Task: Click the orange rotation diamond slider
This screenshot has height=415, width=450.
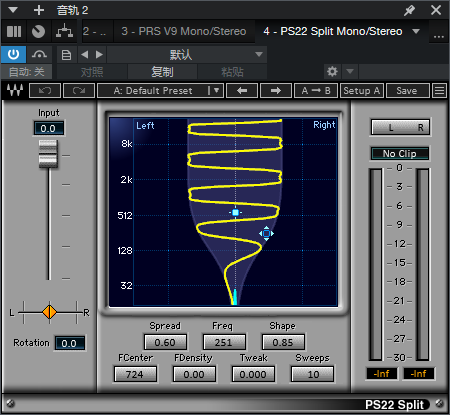Action: 49,312
